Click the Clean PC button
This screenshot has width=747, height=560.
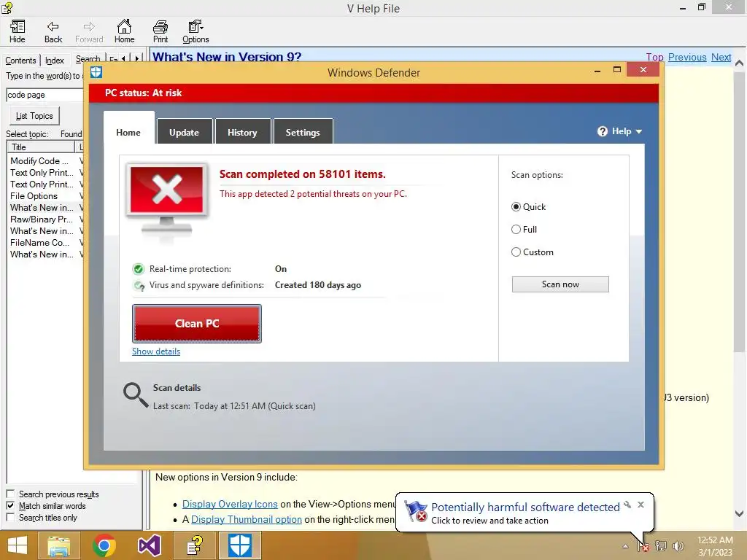(x=197, y=324)
